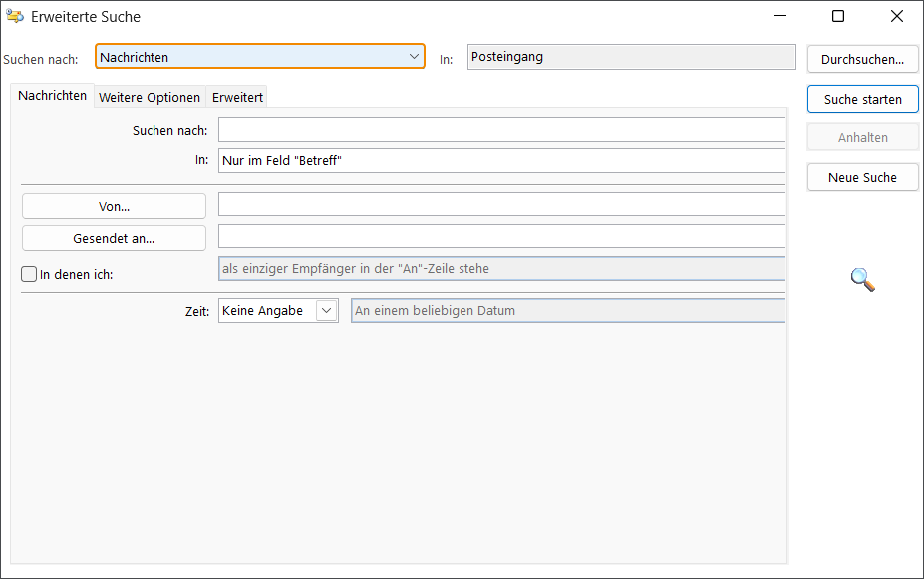Click the Neue Suche button
Screen dimensions: 924x579
point(862,177)
